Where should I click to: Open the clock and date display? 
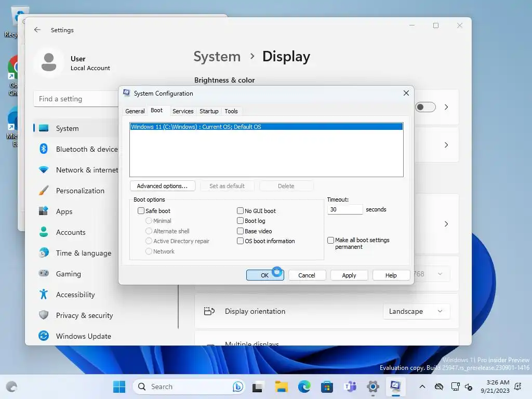(x=495, y=387)
